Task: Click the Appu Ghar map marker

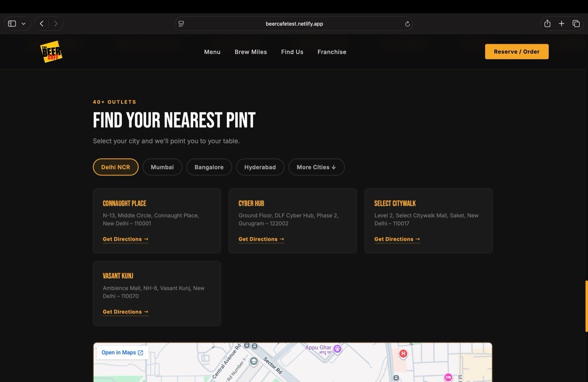Action: (337, 349)
